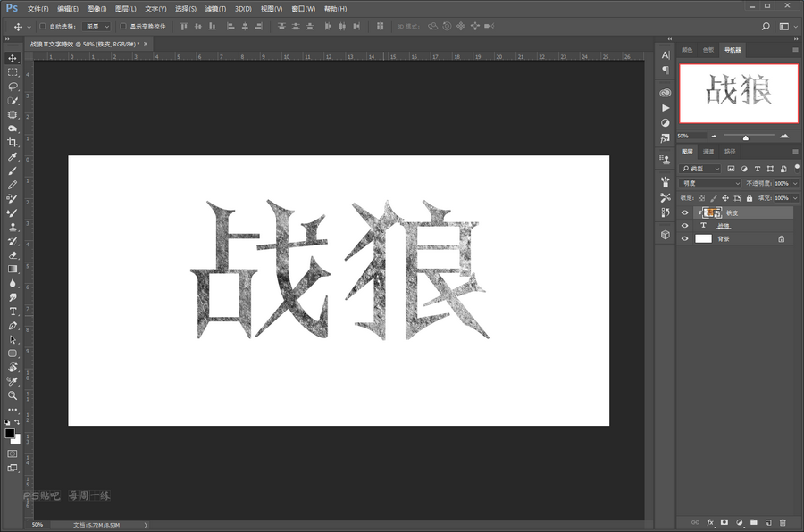The height and width of the screenshot is (532, 804).
Task: Select the Lasso tool
Action: coord(13,87)
